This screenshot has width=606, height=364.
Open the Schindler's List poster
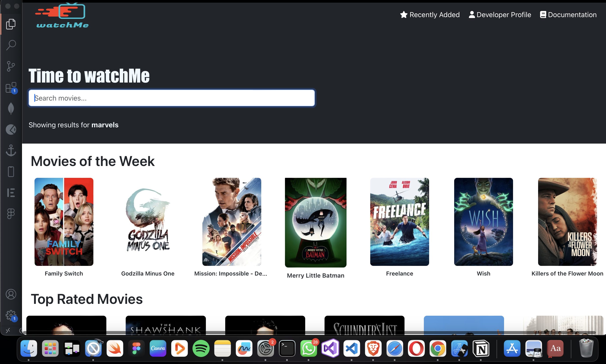(x=365, y=325)
